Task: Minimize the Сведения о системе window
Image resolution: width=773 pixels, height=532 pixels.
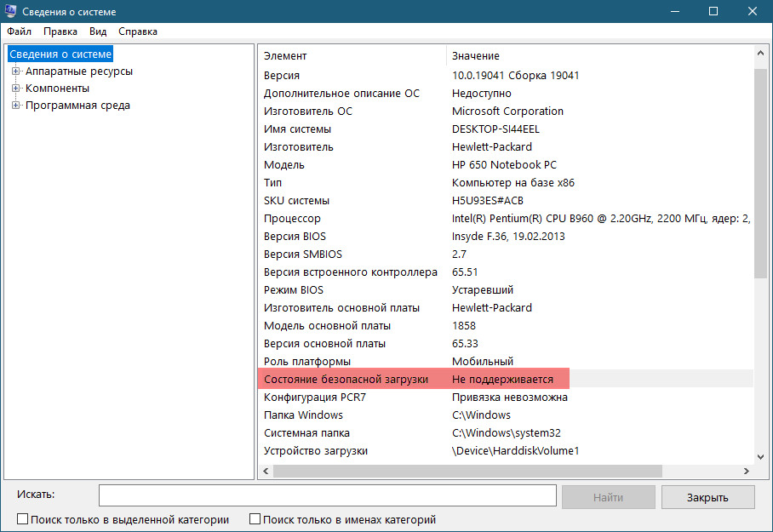Action: 675,11
